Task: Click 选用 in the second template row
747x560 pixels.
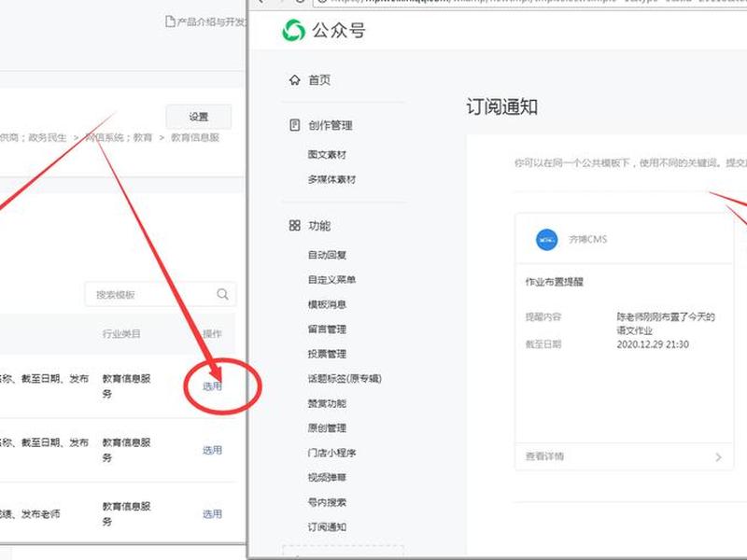Action: 212,450
